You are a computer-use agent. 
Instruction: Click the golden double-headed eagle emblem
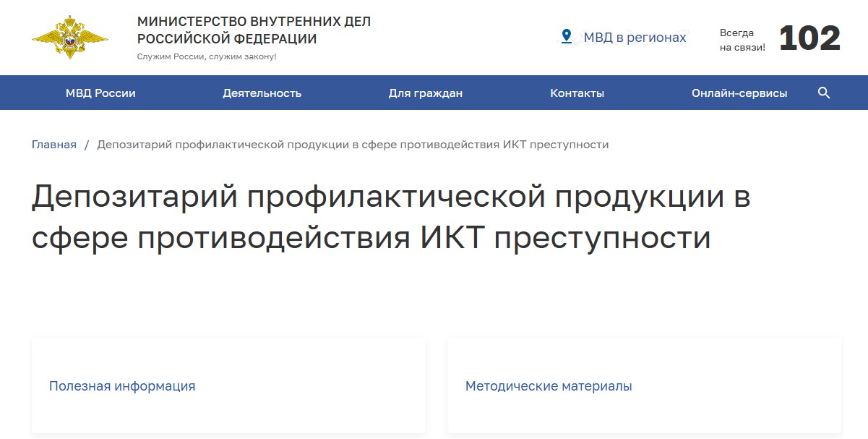pos(70,38)
